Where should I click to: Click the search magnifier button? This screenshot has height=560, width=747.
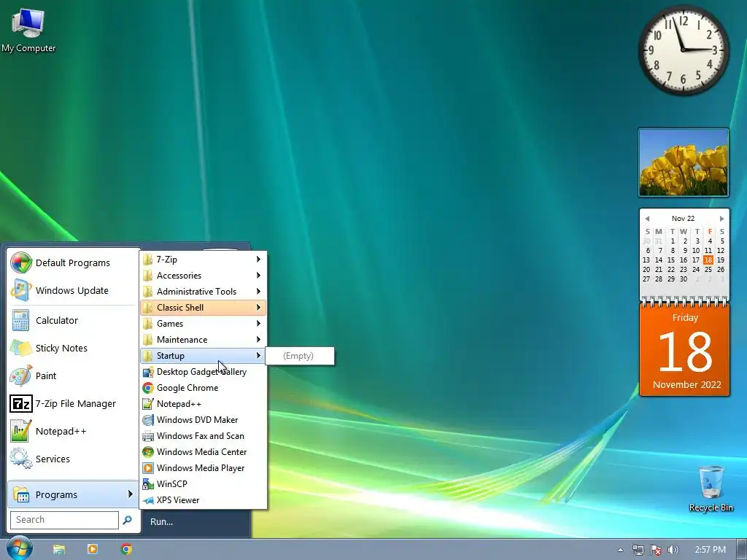[127, 520]
